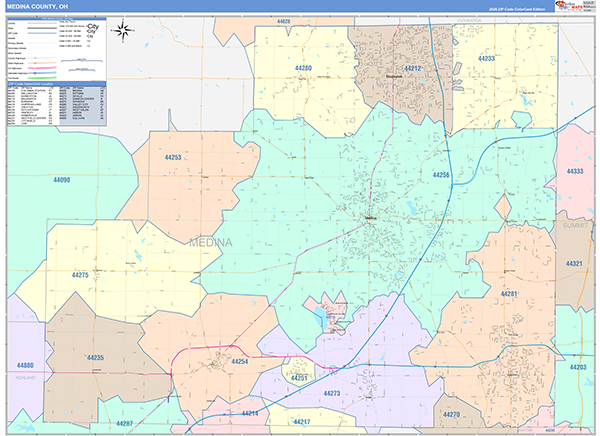The width and height of the screenshot is (600, 436).
Task: Click the ZIP code label 44270
Action: tap(451, 414)
